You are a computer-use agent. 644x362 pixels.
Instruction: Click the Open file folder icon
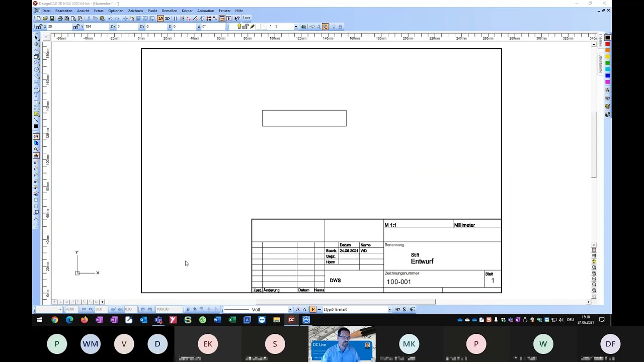pyautogui.click(x=45, y=19)
